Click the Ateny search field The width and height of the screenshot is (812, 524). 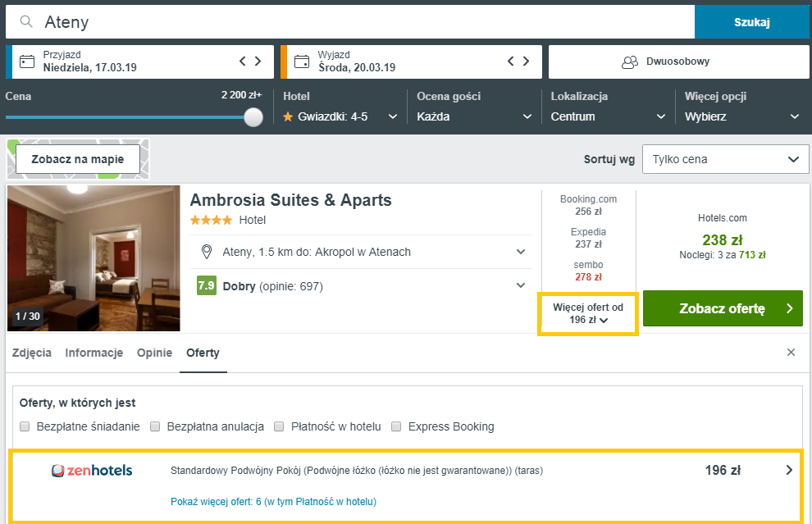(361, 22)
